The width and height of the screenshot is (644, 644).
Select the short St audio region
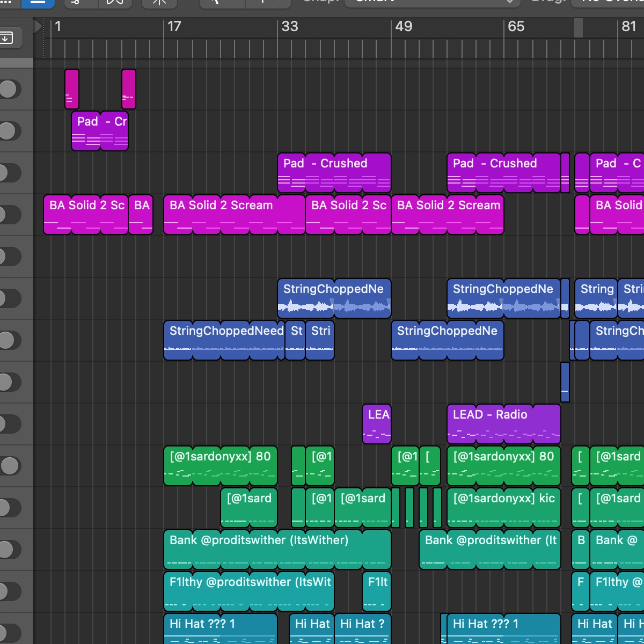coord(295,340)
